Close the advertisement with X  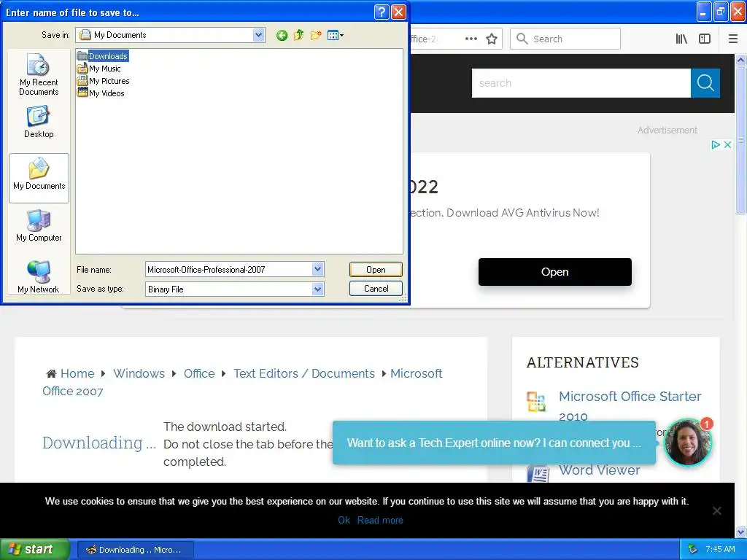tap(727, 145)
